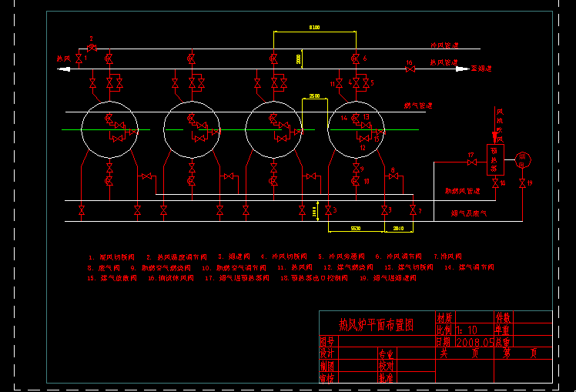Select the 1:10 scale value in title block
Viewport: 576px width, 392px height.
[x=467, y=329]
